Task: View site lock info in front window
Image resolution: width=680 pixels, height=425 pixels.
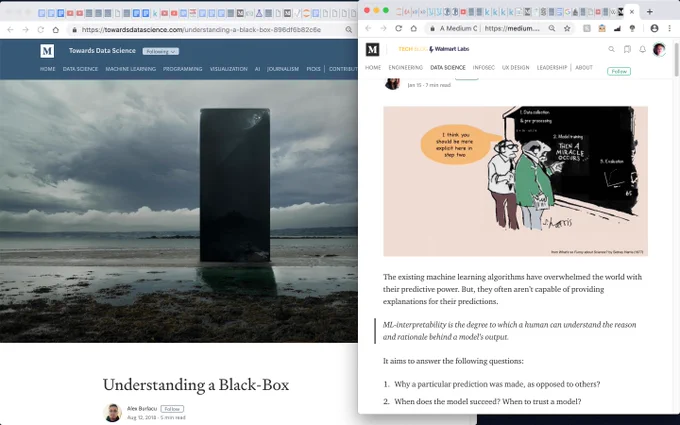Action: pos(432,29)
